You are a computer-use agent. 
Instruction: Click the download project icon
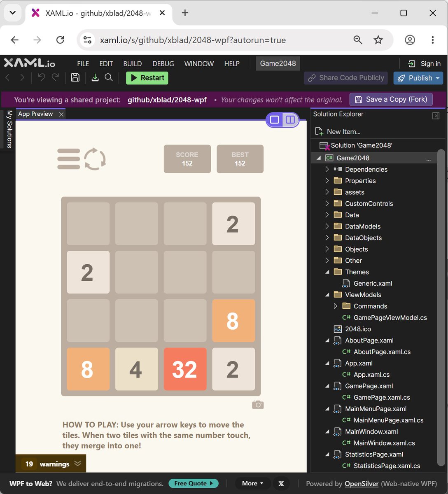point(95,77)
